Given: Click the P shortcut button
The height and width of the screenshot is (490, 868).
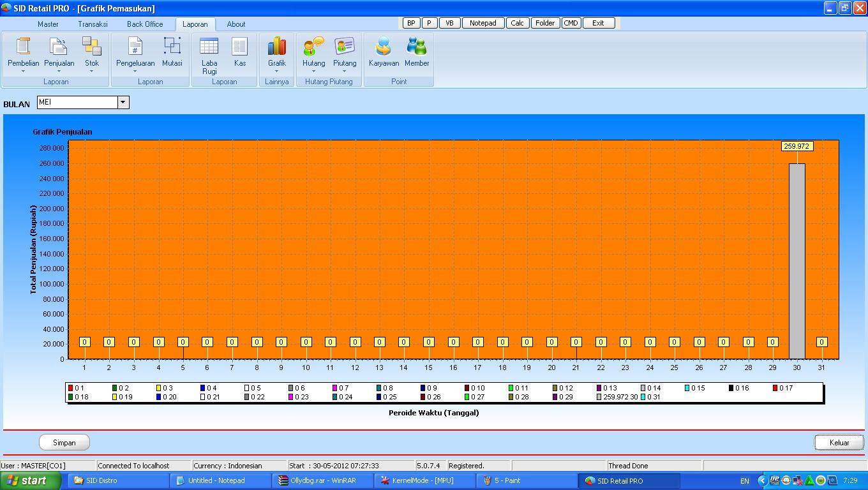Looking at the screenshot, I should point(430,23).
